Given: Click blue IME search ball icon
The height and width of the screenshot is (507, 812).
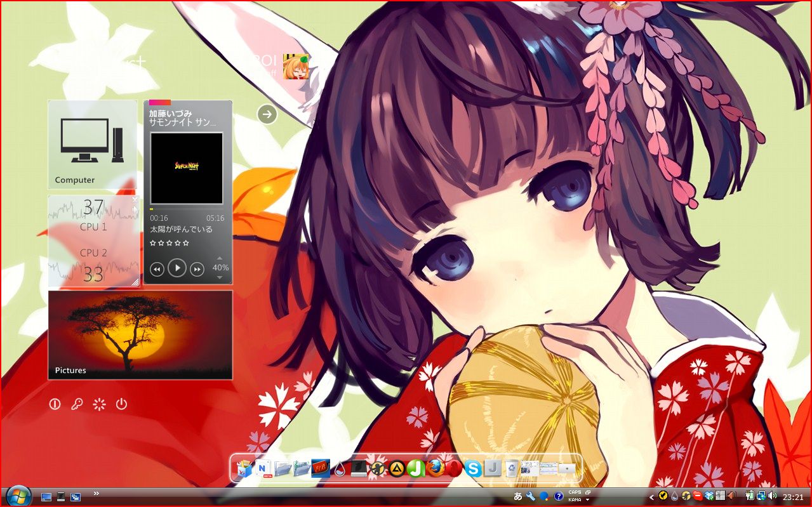Looking at the screenshot, I should [543, 496].
